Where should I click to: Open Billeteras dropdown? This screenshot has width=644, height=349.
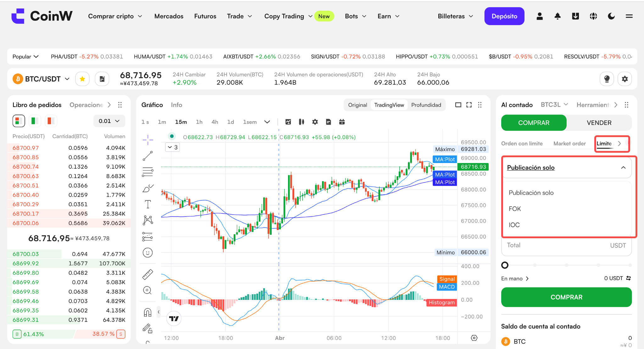(x=455, y=16)
